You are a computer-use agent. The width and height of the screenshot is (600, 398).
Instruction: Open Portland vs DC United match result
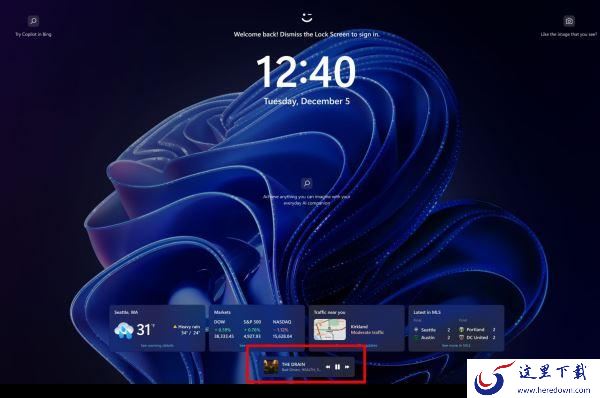477,333
